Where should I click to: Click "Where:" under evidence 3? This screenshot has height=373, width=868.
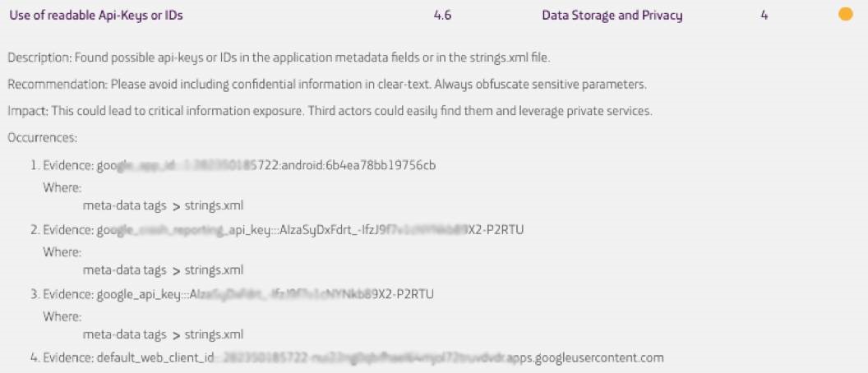(x=59, y=315)
